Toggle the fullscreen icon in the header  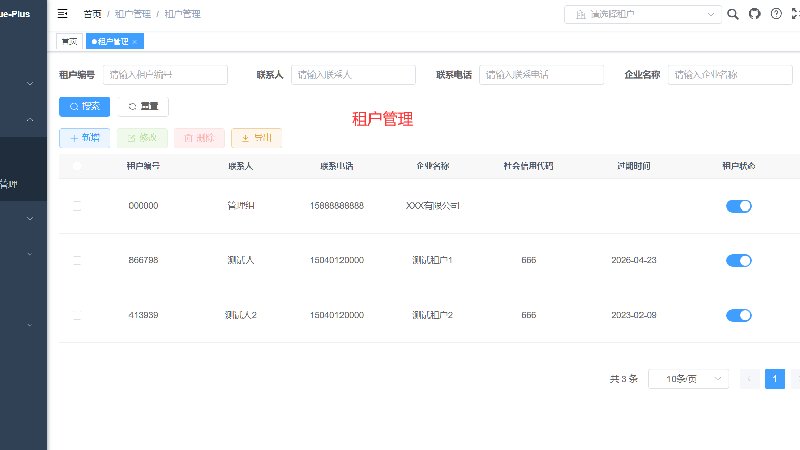coord(795,14)
